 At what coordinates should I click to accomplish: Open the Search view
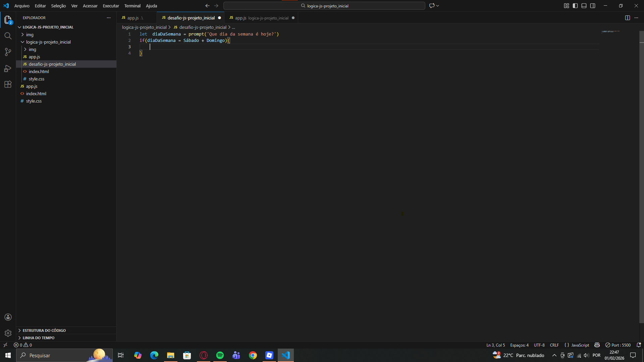(8, 36)
